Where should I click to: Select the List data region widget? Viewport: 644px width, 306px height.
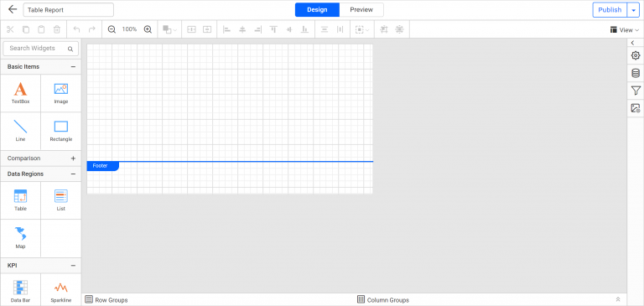60,200
